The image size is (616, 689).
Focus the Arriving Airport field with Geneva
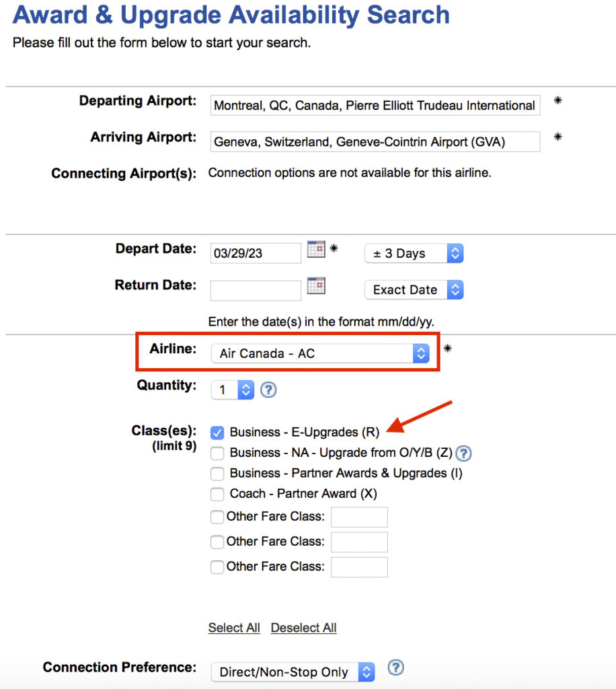point(375,142)
